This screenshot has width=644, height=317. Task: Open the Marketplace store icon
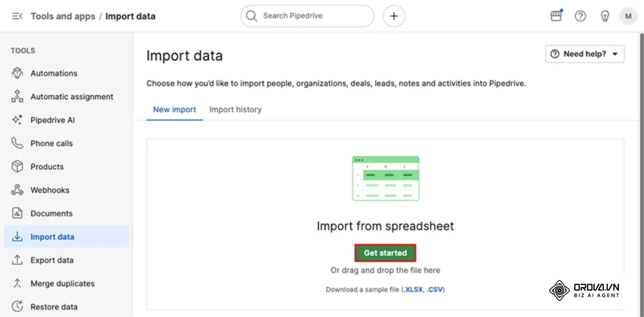pos(556,16)
